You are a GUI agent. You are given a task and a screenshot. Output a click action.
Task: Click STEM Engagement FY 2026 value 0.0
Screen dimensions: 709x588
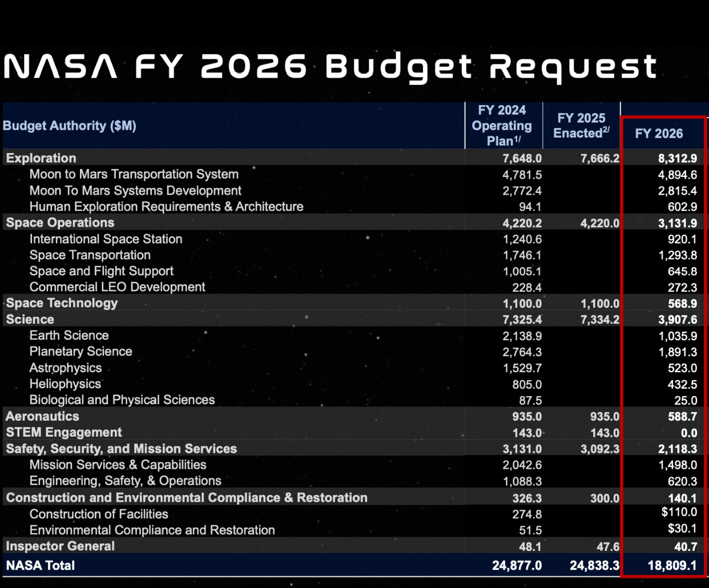[x=689, y=433]
